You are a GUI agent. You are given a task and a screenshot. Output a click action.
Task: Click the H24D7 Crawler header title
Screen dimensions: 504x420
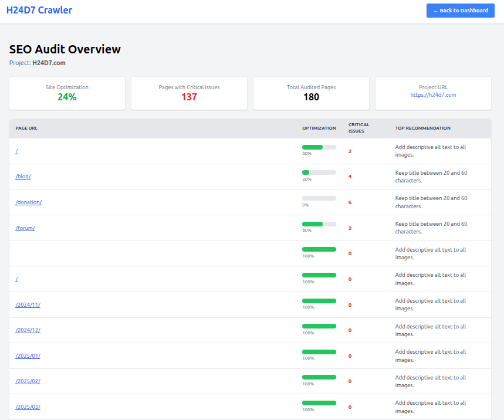[x=39, y=10]
